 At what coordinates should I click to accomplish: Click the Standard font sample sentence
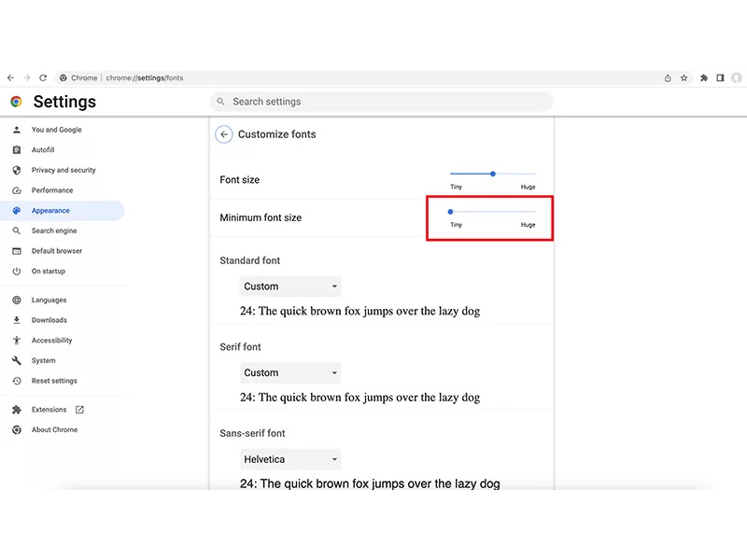click(x=359, y=311)
